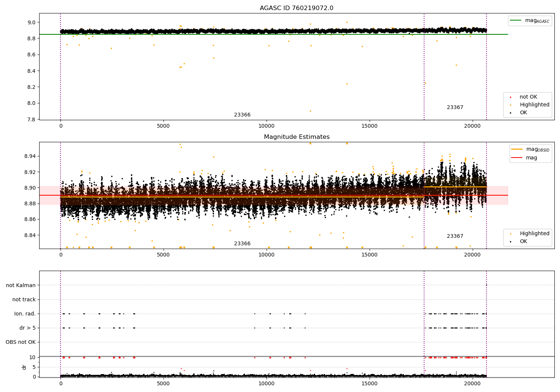This screenshot has width=560, height=392.
Task: Click the '8.2' y tick of top plot
Action: coord(31,87)
